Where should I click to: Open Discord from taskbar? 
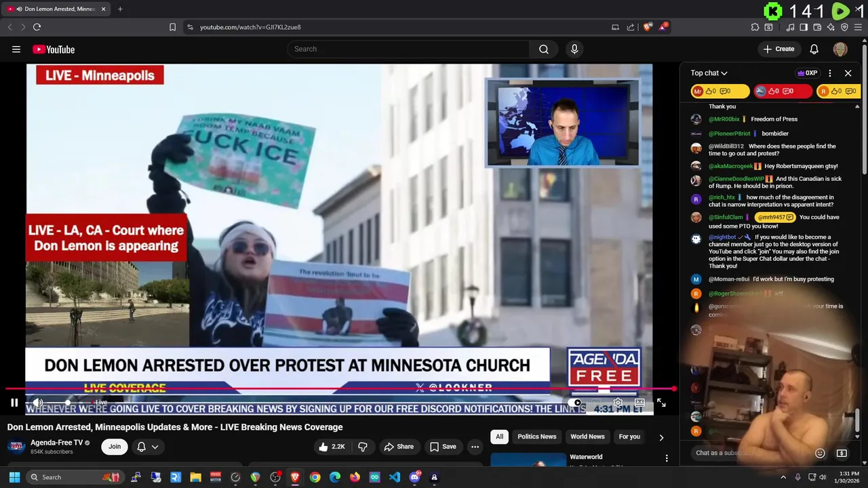pos(414,477)
